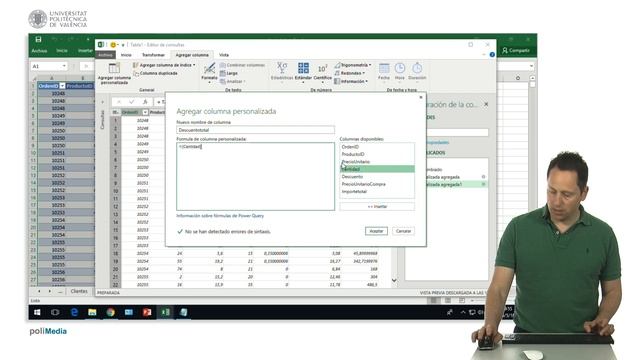Open OrdenID column filter dropdown in Excel sheet

pos(62,86)
